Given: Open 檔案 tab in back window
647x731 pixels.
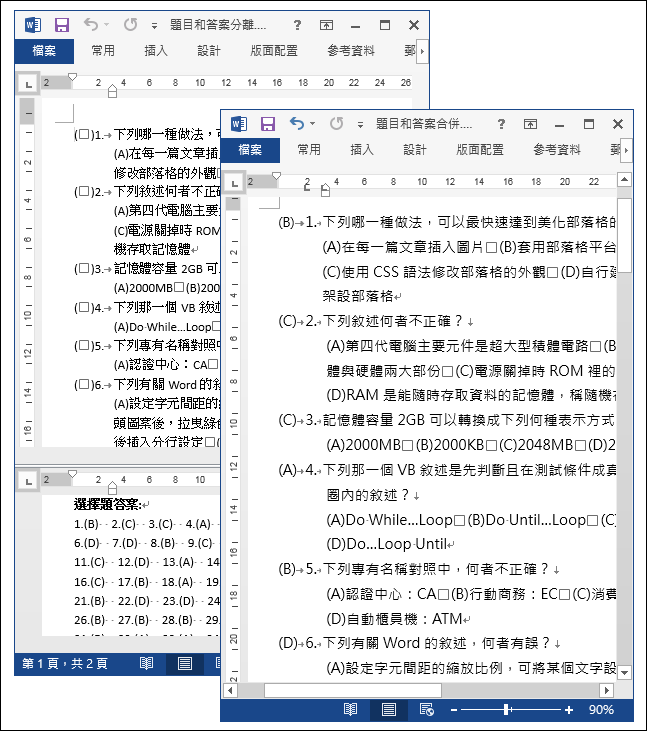Looking at the screenshot, I should pyautogui.click(x=44, y=51).
